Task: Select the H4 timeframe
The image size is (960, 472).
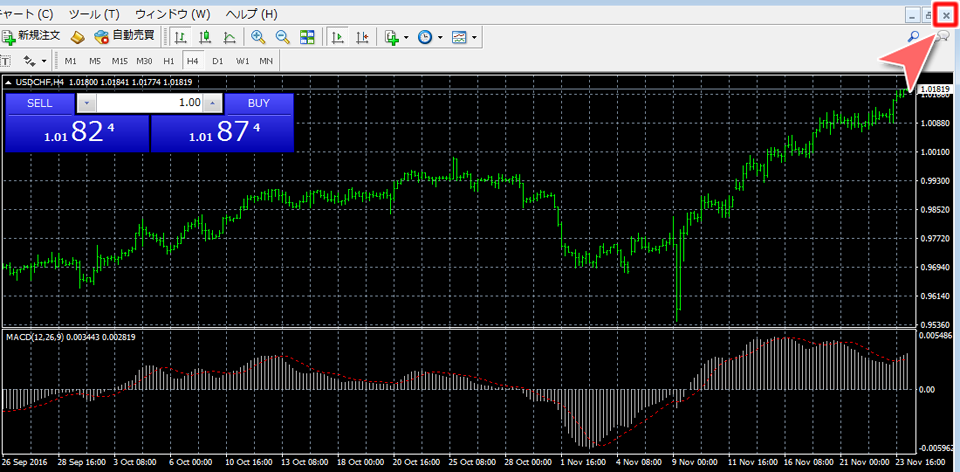Action: [x=193, y=61]
